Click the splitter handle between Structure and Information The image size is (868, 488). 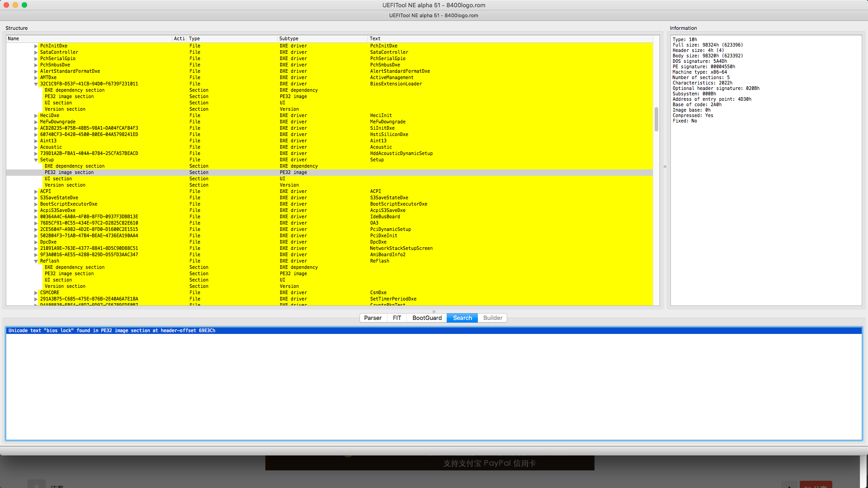point(665,167)
